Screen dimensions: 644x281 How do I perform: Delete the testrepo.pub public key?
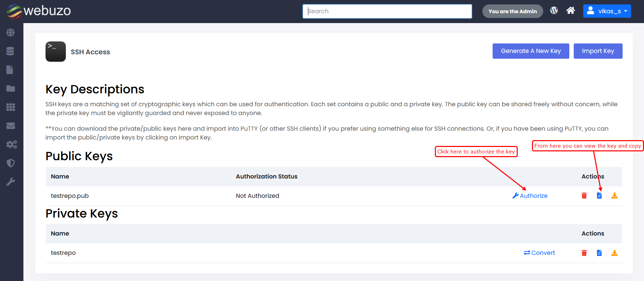(584, 196)
